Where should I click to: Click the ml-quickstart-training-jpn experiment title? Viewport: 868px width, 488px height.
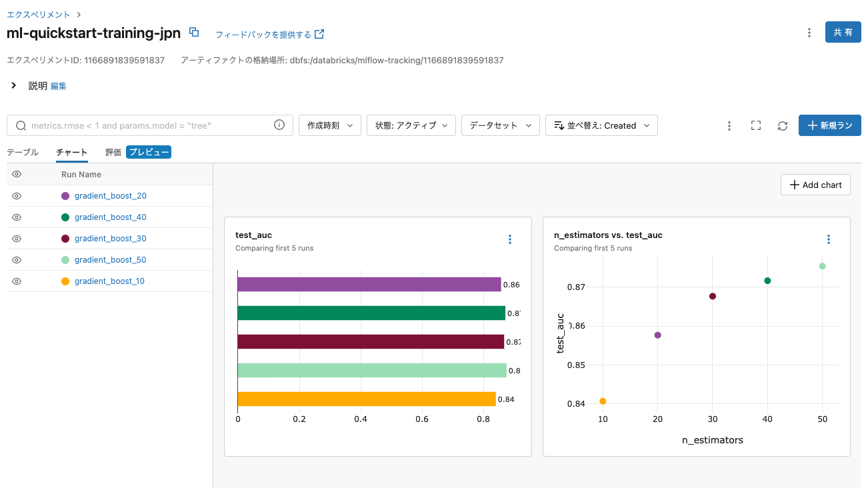click(93, 33)
